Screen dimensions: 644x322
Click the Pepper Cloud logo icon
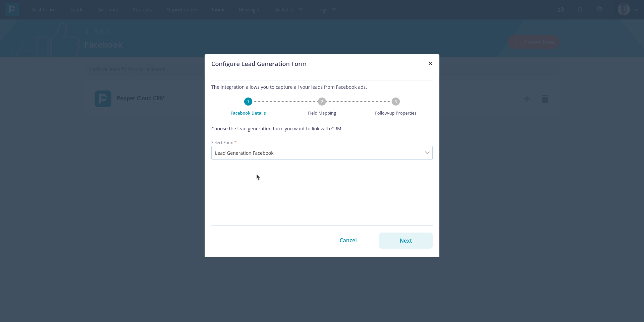tap(12, 9)
